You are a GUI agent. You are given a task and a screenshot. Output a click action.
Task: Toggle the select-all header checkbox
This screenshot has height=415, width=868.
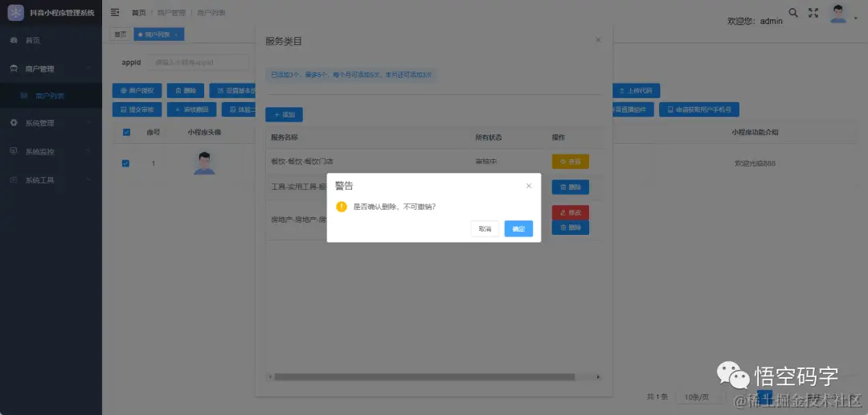click(126, 133)
